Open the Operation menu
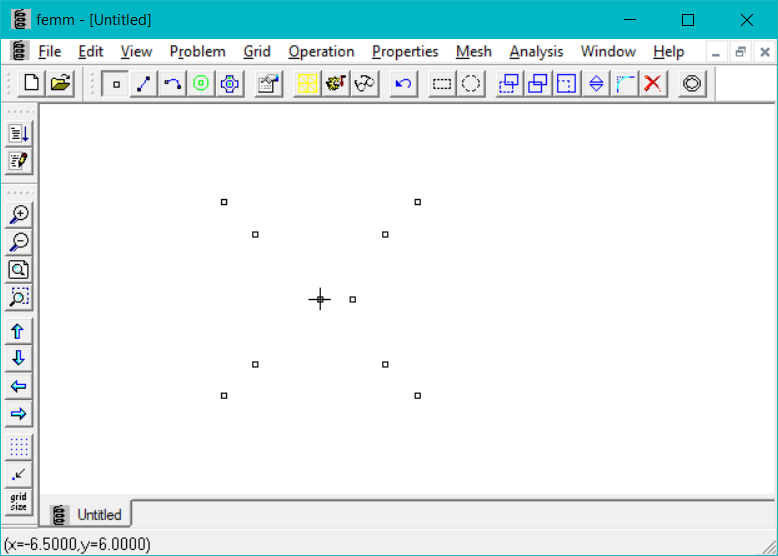 321,52
